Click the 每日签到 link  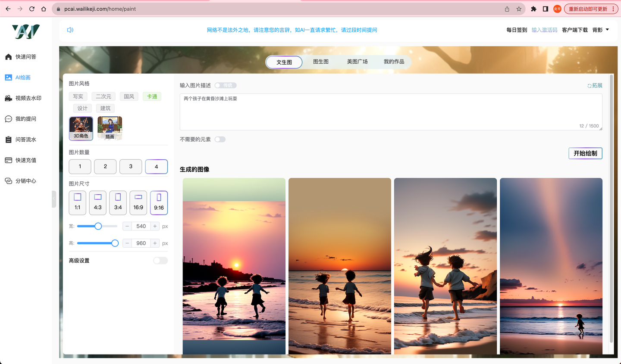pyautogui.click(x=517, y=30)
